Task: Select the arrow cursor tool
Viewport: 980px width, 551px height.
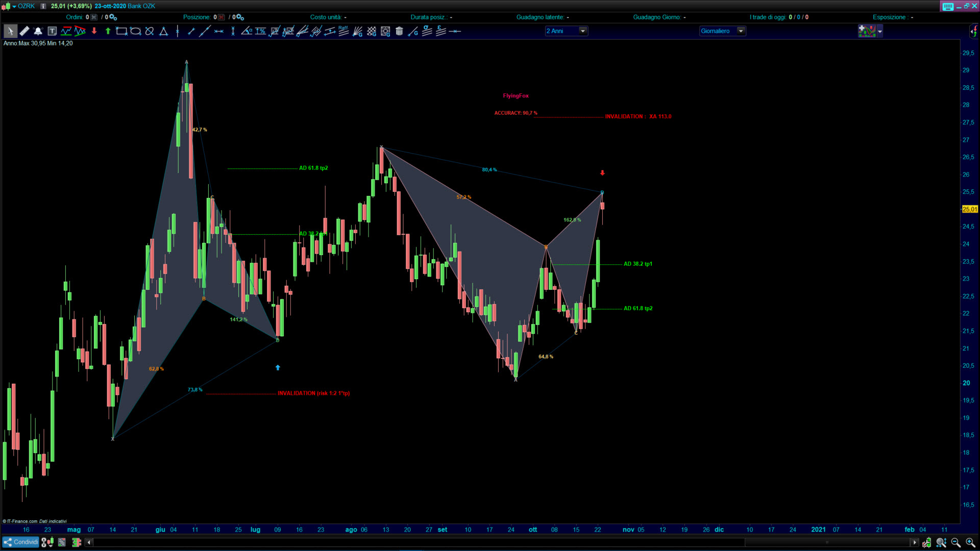Action: pyautogui.click(x=10, y=31)
